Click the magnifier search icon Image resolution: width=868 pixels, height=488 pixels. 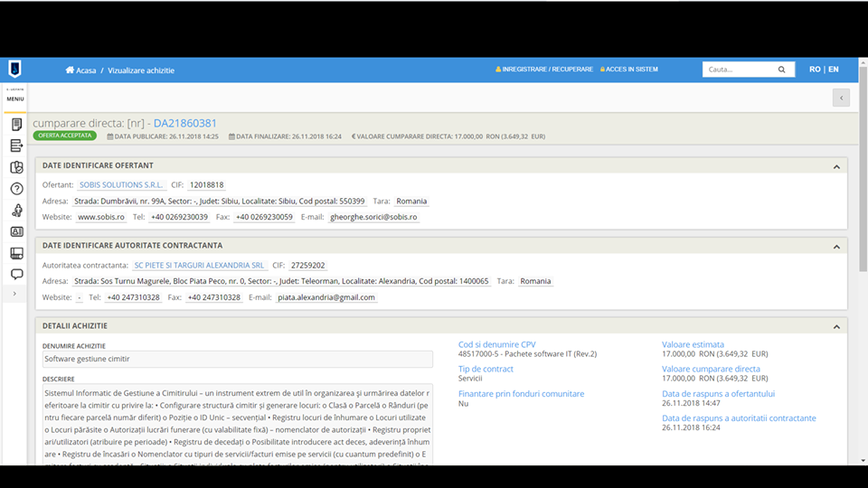[781, 70]
